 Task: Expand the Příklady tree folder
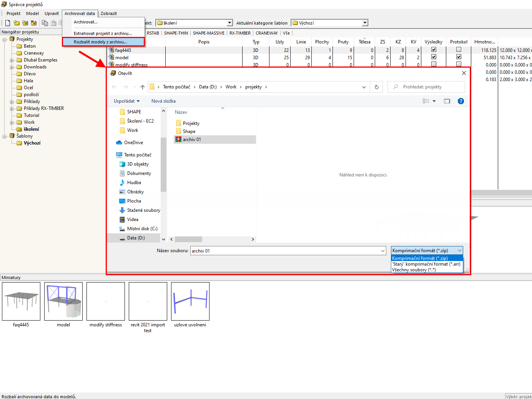[12, 102]
